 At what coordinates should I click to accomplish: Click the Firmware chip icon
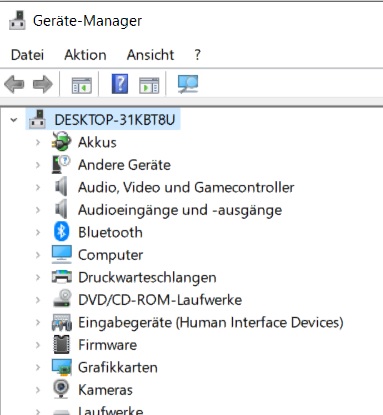(x=62, y=344)
